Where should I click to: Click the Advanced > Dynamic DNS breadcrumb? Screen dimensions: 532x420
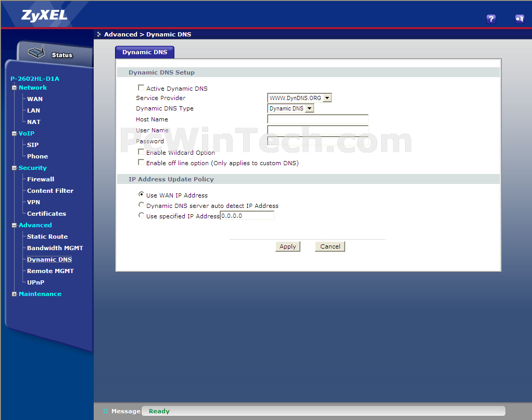click(x=148, y=34)
